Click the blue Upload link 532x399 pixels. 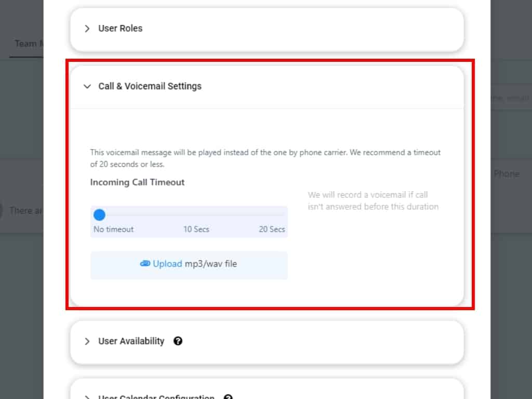(167, 264)
